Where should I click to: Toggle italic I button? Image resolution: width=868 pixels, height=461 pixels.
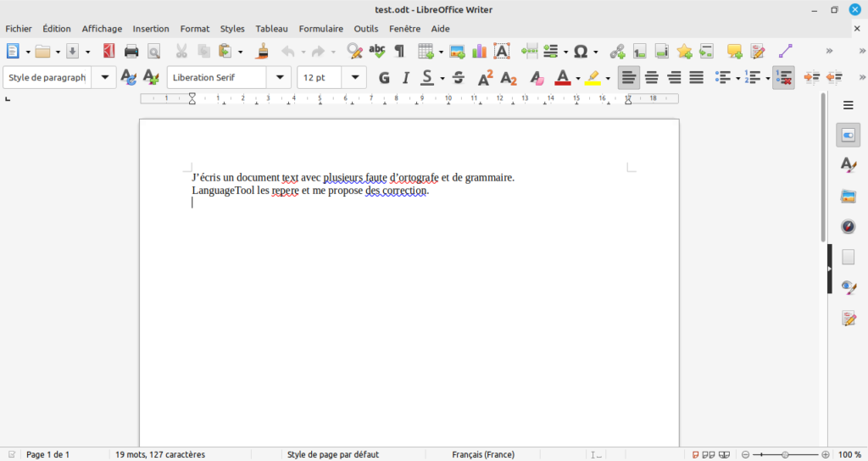click(x=406, y=77)
